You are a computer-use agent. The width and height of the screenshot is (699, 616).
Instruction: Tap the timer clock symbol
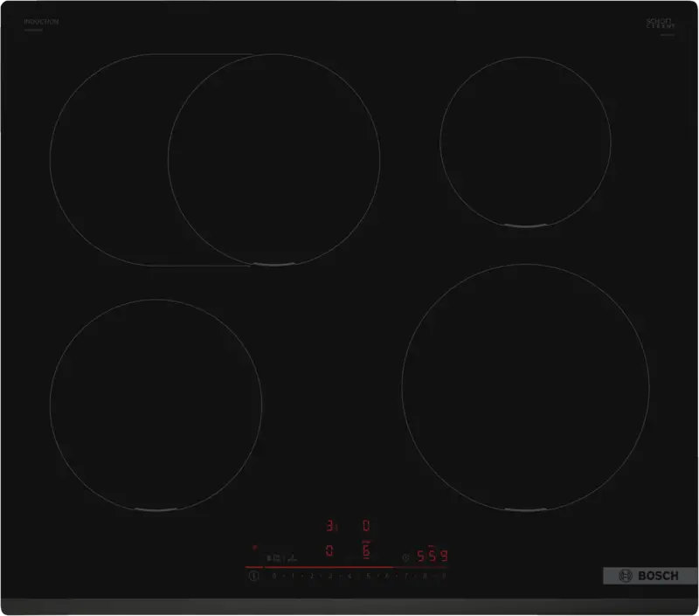[405, 557]
